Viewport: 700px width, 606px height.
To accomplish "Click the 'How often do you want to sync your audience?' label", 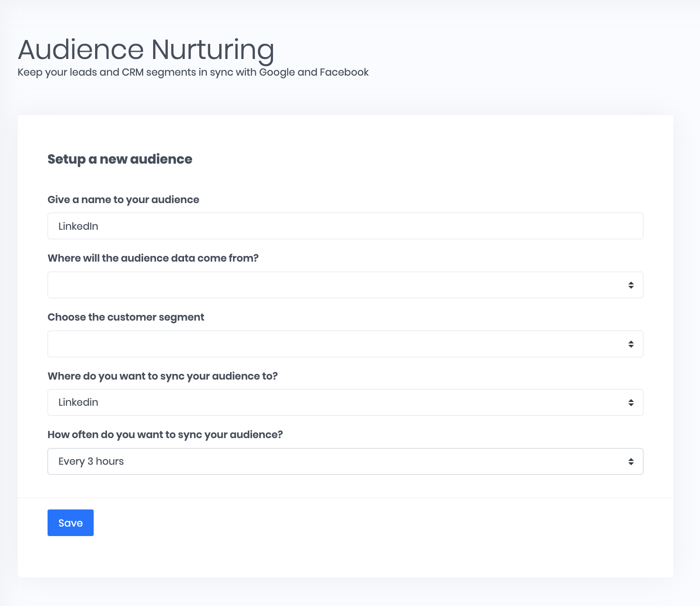I will pyautogui.click(x=165, y=435).
